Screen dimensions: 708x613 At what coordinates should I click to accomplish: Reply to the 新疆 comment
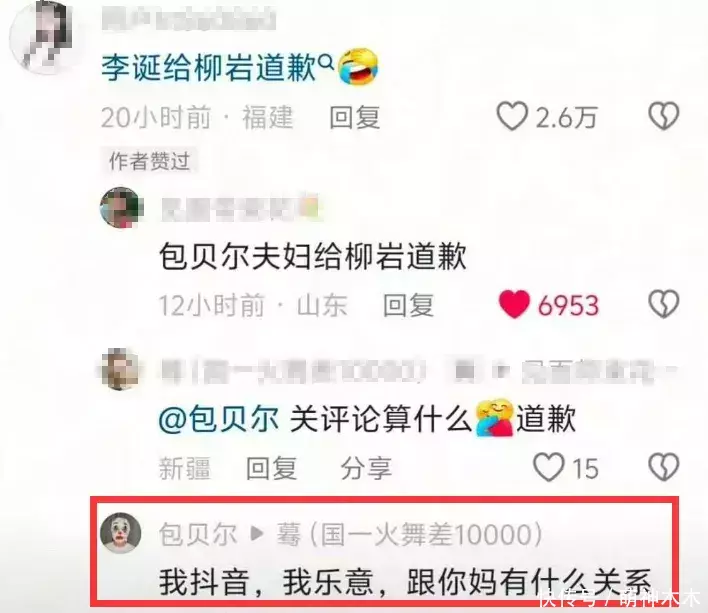click(271, 468)
